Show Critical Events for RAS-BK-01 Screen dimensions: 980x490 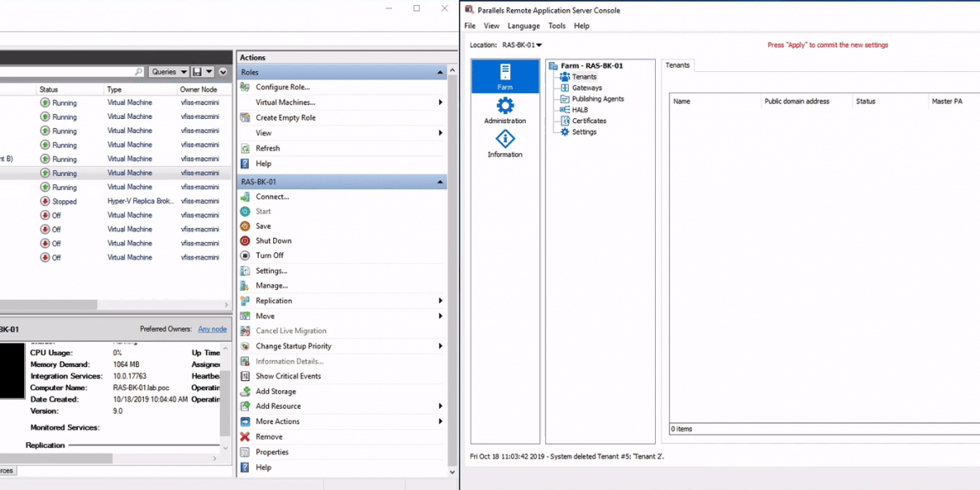[288, 376]
